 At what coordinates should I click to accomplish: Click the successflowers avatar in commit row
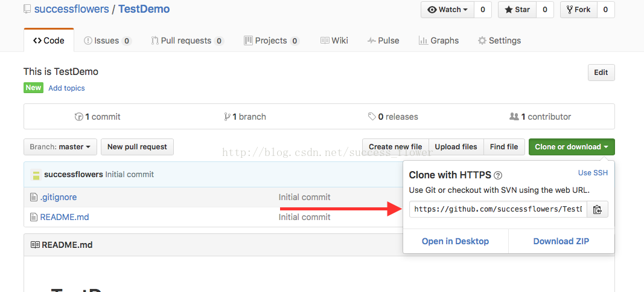36,175
